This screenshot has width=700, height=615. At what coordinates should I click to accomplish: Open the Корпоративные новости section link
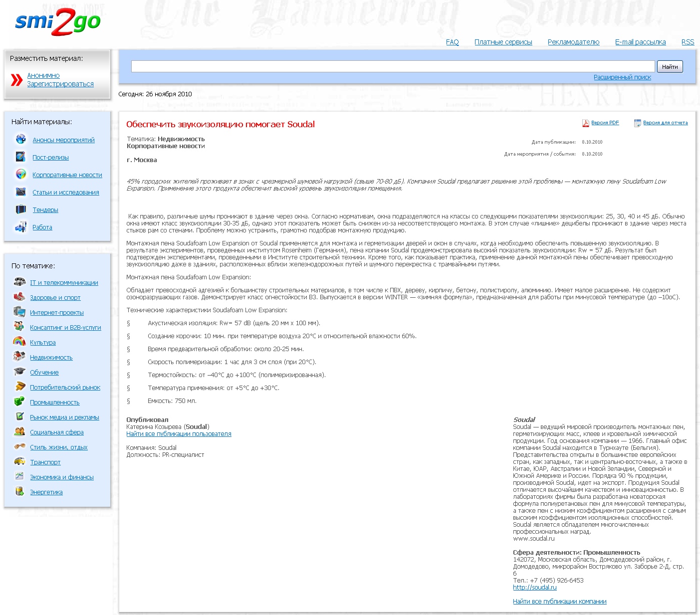(67, 175)
